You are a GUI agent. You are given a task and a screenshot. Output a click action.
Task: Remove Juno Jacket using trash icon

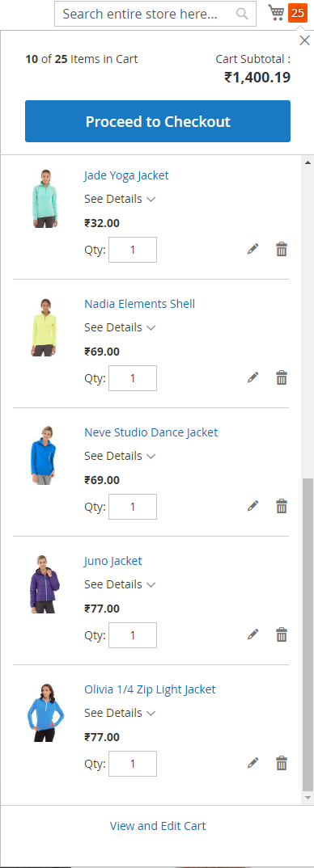[x=282, y=635]
